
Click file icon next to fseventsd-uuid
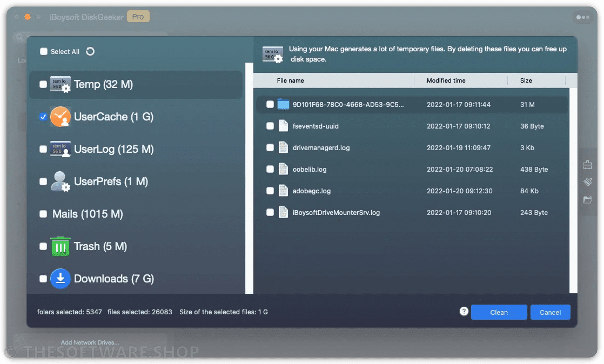tap(283, 126)
